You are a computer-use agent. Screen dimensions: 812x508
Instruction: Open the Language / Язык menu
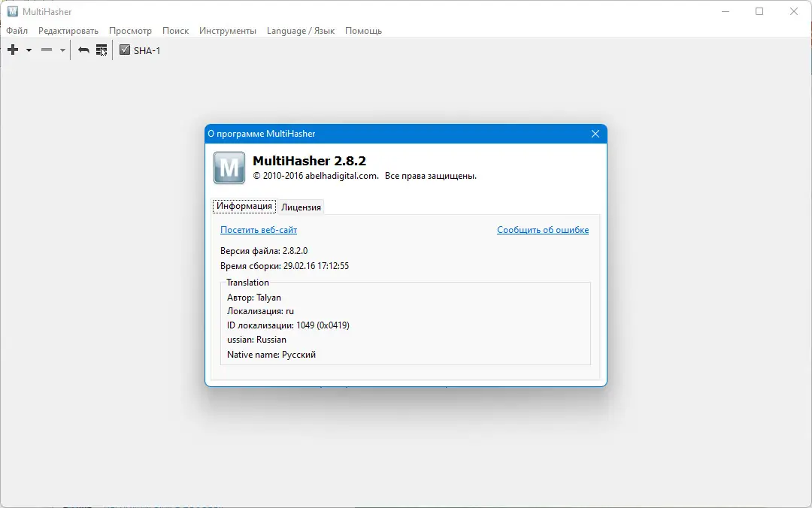click(301, 31)
